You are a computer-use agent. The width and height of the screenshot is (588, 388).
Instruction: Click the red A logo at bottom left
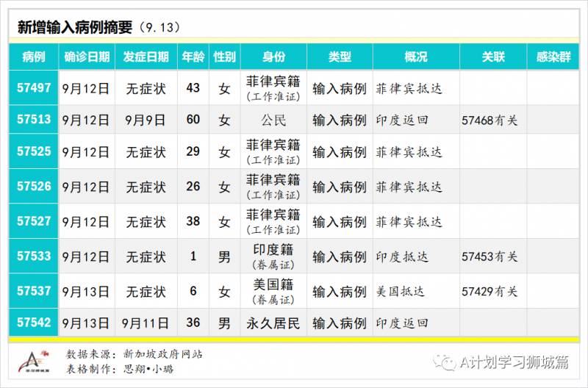coord(34,362)
